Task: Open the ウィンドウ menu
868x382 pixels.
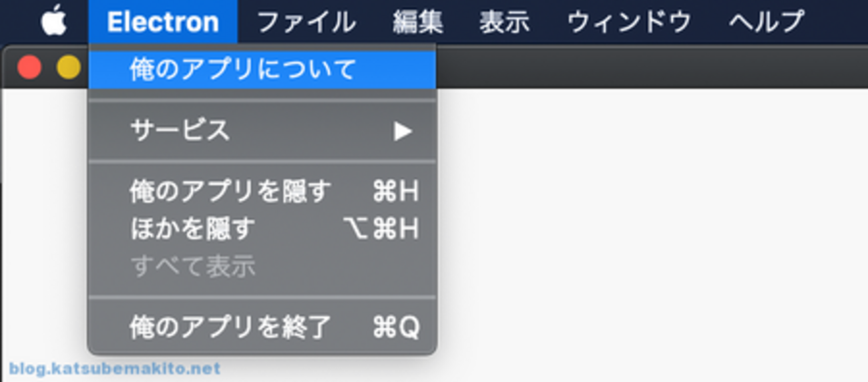Action: tap(629, 21)
